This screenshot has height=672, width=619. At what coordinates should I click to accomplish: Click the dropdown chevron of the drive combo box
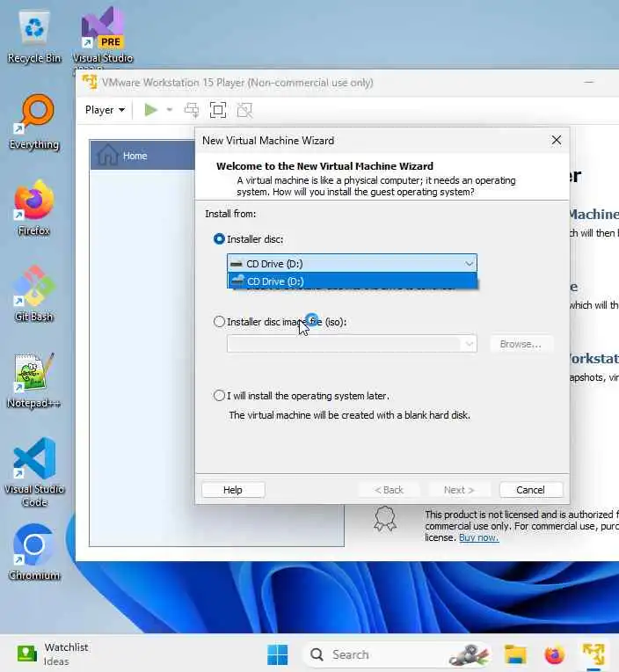click(469, 264)
